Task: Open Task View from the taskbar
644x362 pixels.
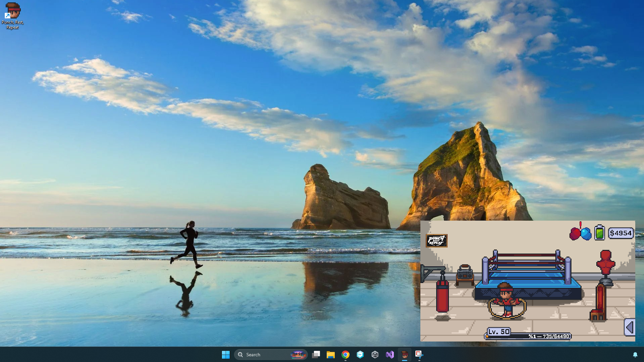Action: click(x=316, y=355)
